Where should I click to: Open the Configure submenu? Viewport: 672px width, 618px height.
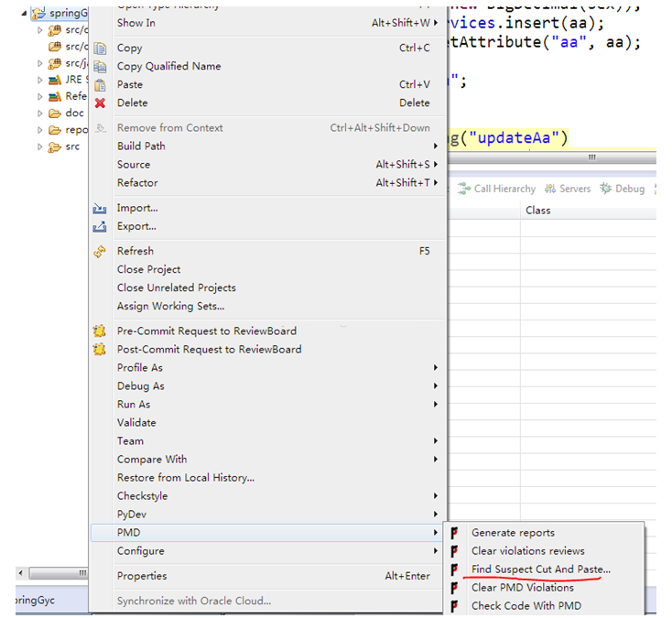[x=267, y=551]
